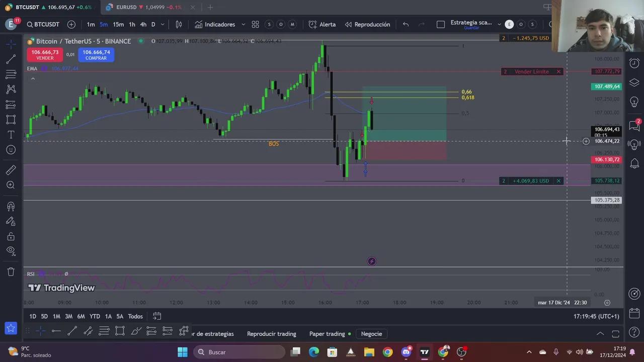
Task: Open the Paper trading panel tab
Action: point(327,334)
